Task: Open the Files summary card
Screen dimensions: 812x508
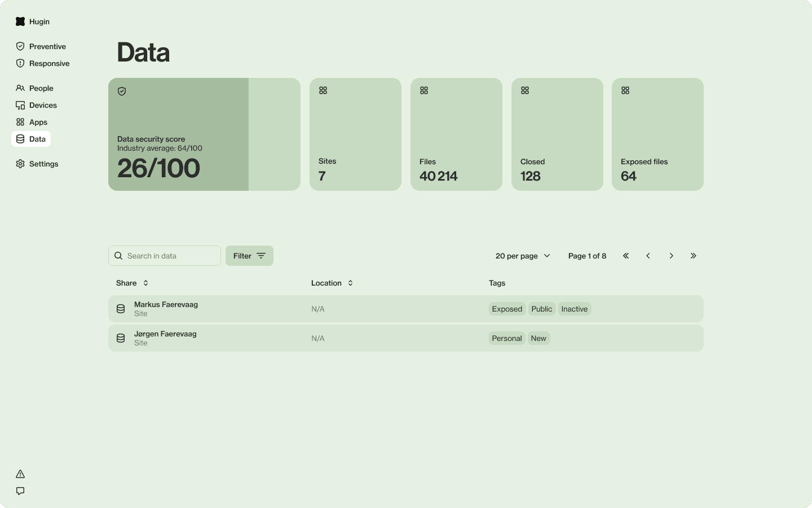Action: pos(456,134)
